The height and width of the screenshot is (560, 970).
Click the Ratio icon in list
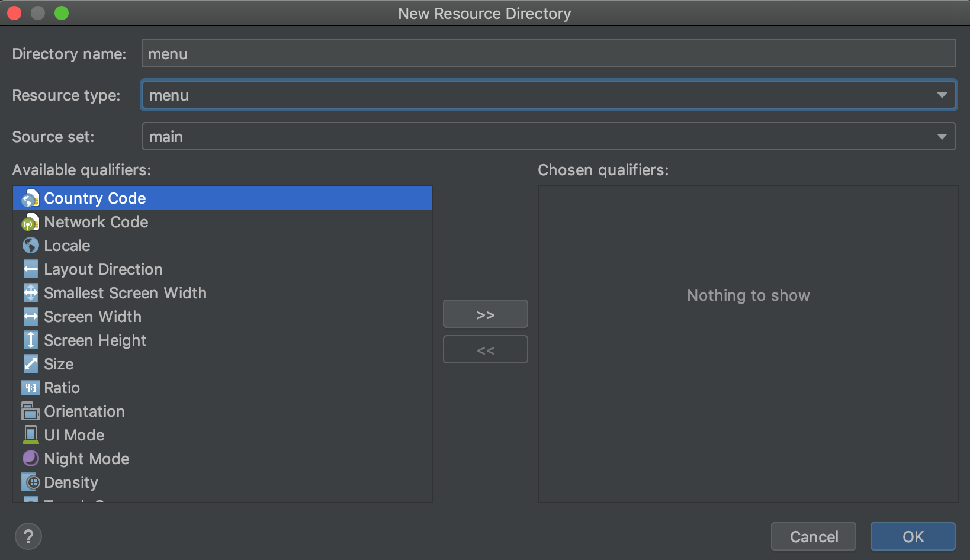pyautogui.click(x=30, y=388)
